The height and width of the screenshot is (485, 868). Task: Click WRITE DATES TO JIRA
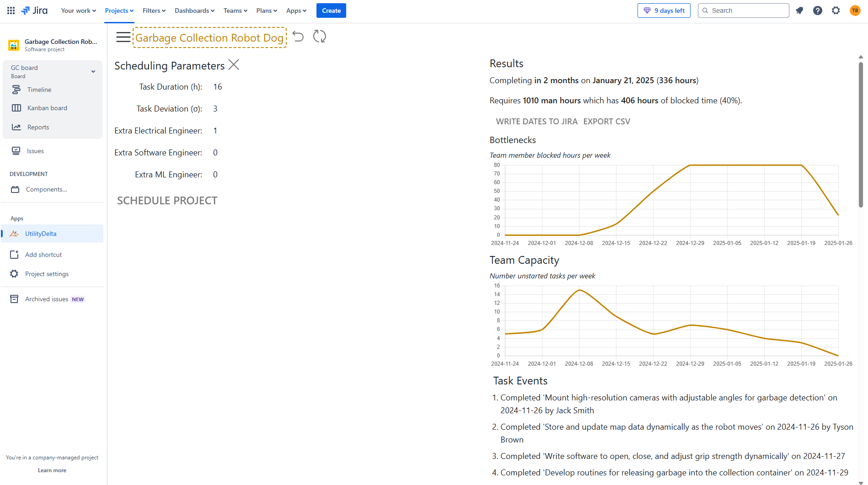click(x=536, y=122)
